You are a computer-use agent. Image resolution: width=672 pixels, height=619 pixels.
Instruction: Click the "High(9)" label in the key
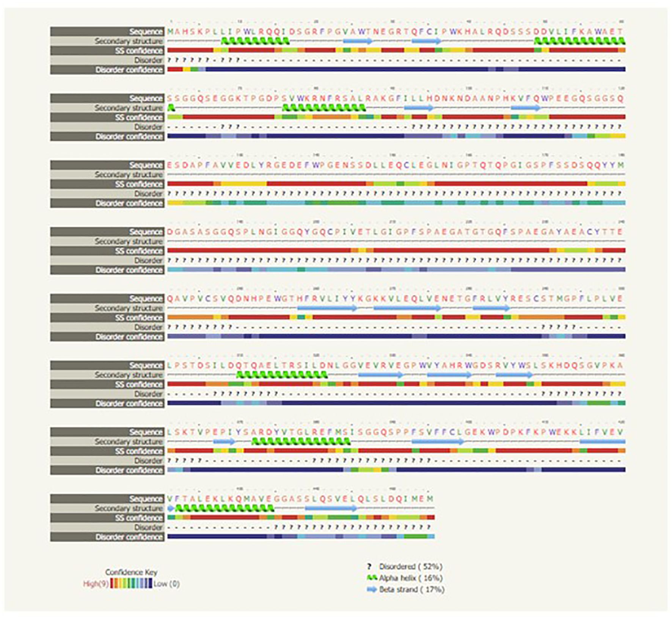(96, 584)
